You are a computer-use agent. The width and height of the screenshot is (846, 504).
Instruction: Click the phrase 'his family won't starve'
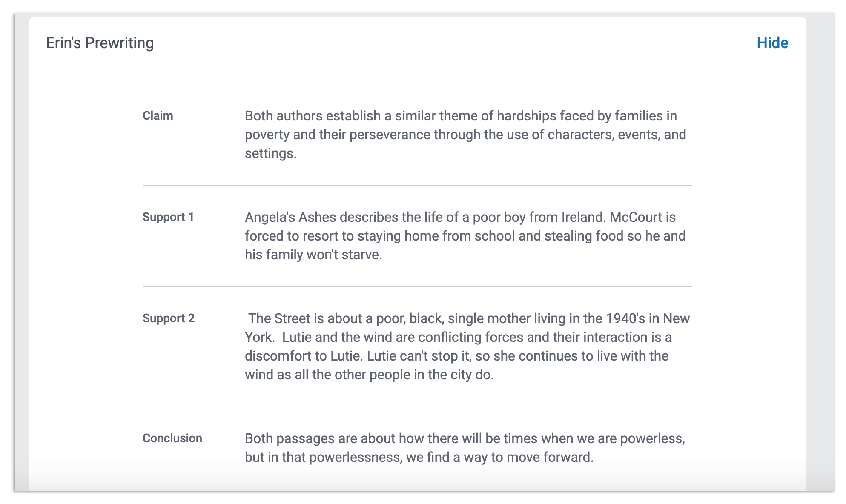coord(313,255)
